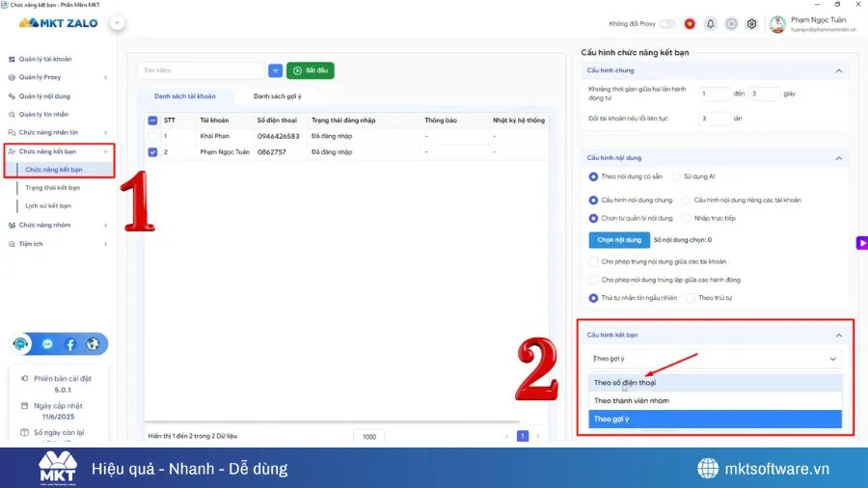Toggle the select-all checkbox in table header
The image size is (868, 488).
click(x=152, y=121)
